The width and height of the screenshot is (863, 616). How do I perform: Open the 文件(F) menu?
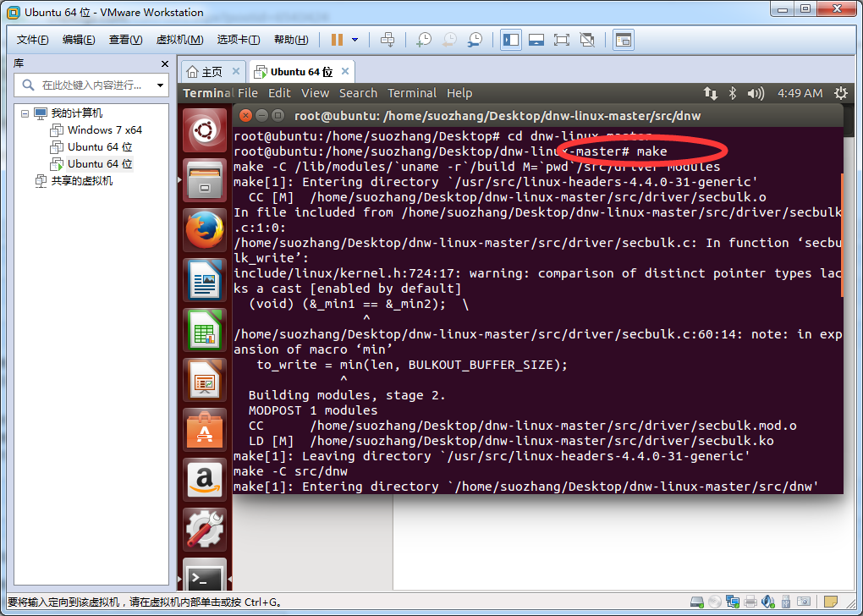pos(32,40)
